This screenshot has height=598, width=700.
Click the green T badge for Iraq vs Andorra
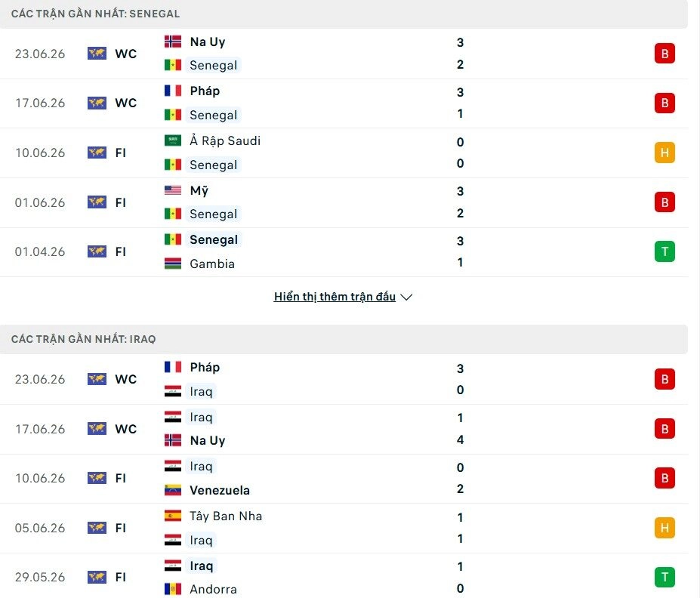pyautogui.click(x=665, y=577)
